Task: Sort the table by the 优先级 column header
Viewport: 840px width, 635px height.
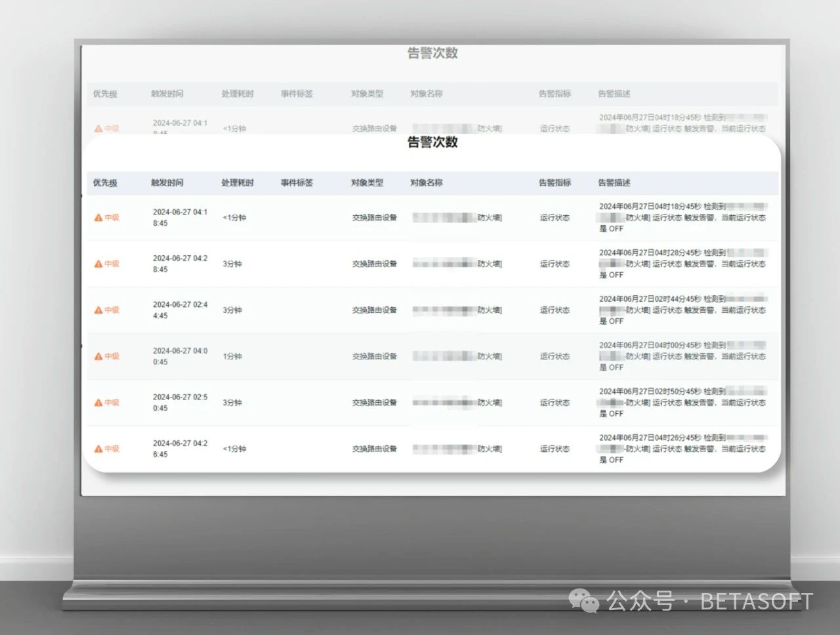Action: [x=104, y=183]
